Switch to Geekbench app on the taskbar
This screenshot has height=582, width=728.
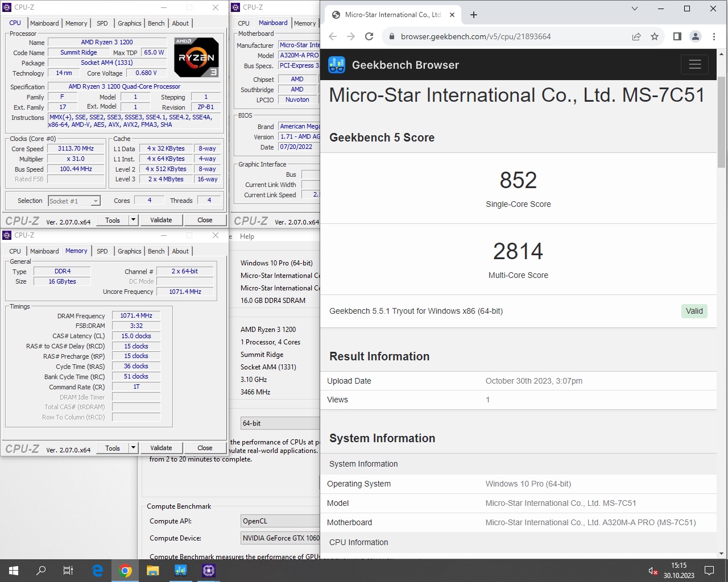click(x=181, y=571)
